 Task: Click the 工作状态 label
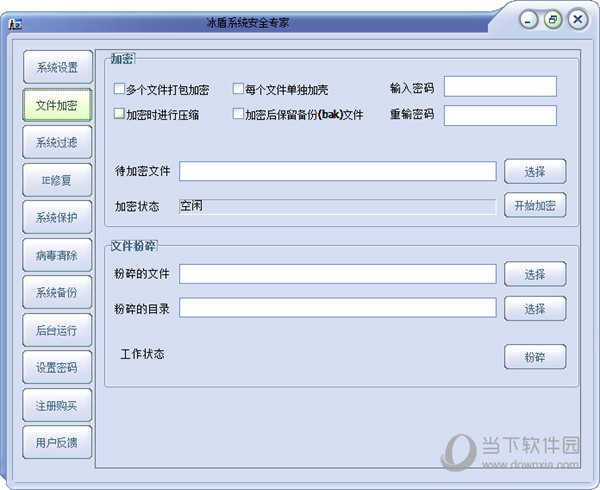tap(142, 354)
